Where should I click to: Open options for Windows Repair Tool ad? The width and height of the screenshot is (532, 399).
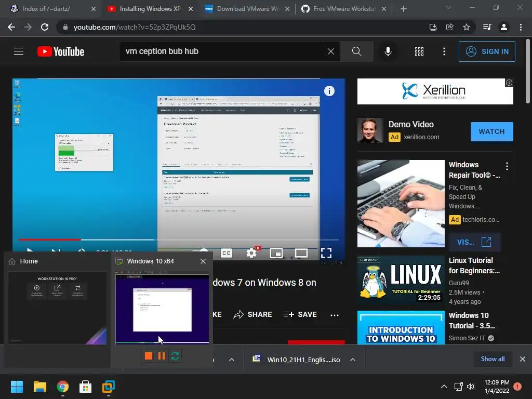(x=507, y=166)
